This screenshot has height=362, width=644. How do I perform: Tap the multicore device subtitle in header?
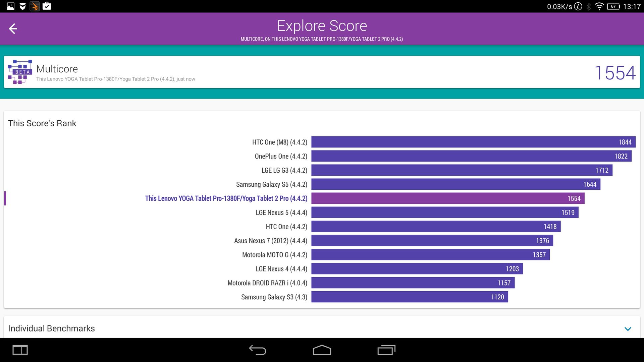point(322,39)
